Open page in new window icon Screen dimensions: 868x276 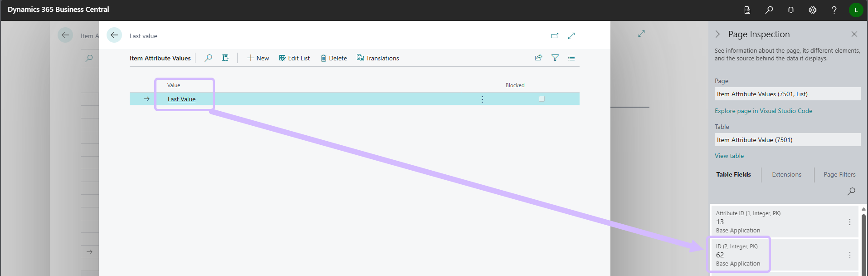555,36
